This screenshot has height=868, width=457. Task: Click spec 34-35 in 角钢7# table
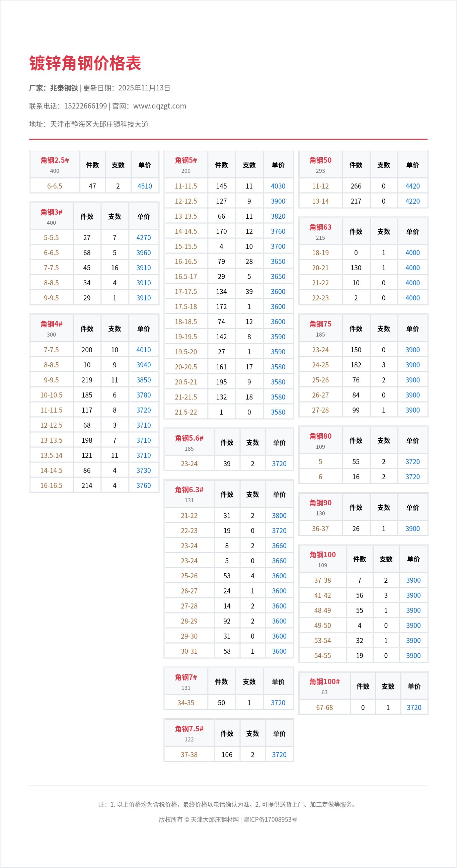coord(186,703)
